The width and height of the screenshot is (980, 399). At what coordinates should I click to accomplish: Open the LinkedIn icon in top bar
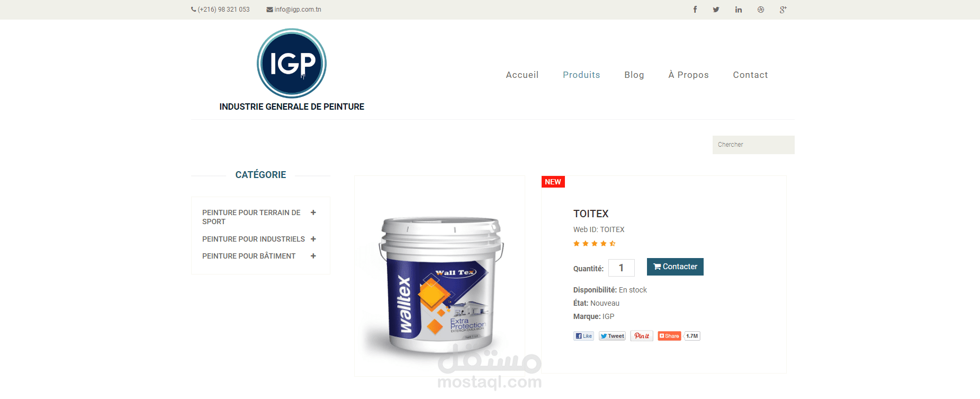pyautogui.click(x=739, y=10)
